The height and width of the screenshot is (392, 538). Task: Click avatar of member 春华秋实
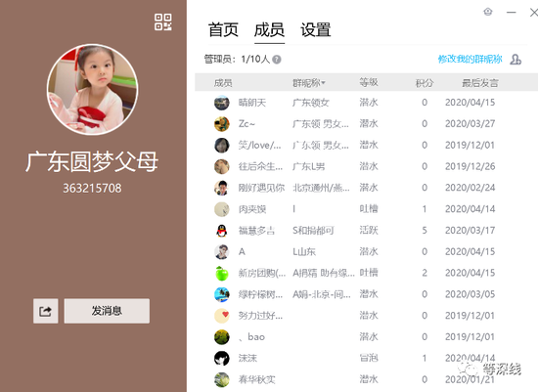coord(222,379)
